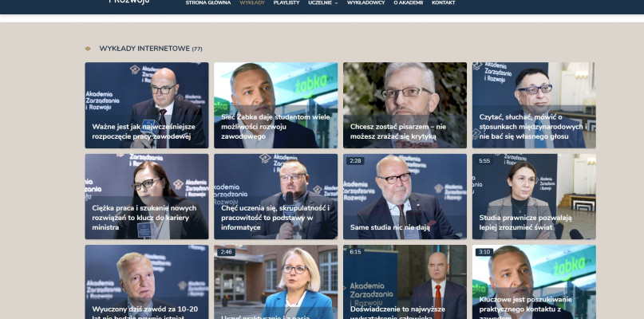Click the 6:15 duration badge
Image resolution: width=644 pixels, height=319 pixels.
pyautogui.click(x=355, y=252)
